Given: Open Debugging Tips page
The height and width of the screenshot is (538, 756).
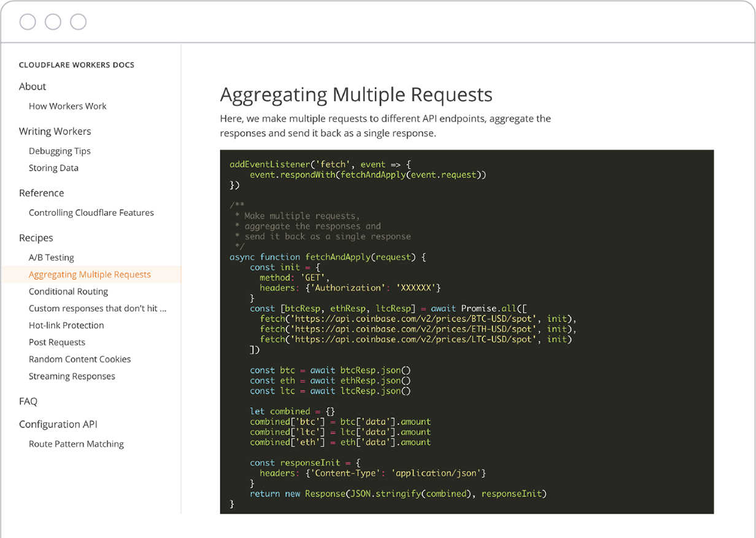Looking at the screenshot, I should click(x=60, y=151).
